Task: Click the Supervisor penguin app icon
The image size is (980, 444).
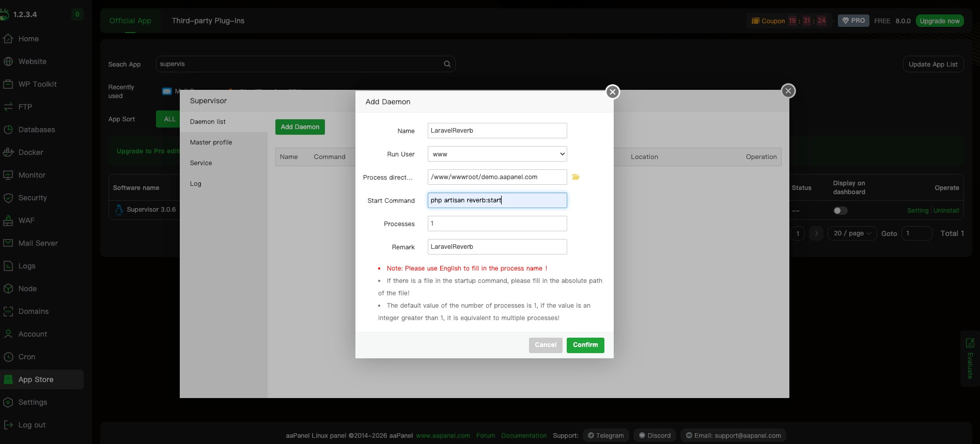Action: click(119, 210)
